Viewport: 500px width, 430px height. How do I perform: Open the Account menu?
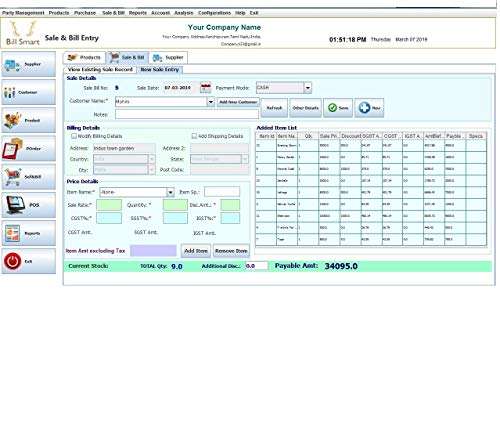pyautogui.click(x=160, y=13)
